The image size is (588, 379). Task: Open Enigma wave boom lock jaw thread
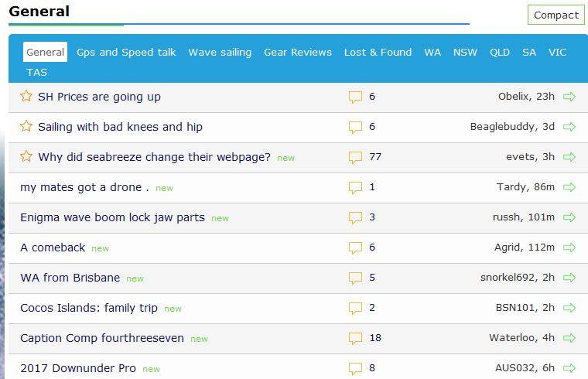point(112,217)
